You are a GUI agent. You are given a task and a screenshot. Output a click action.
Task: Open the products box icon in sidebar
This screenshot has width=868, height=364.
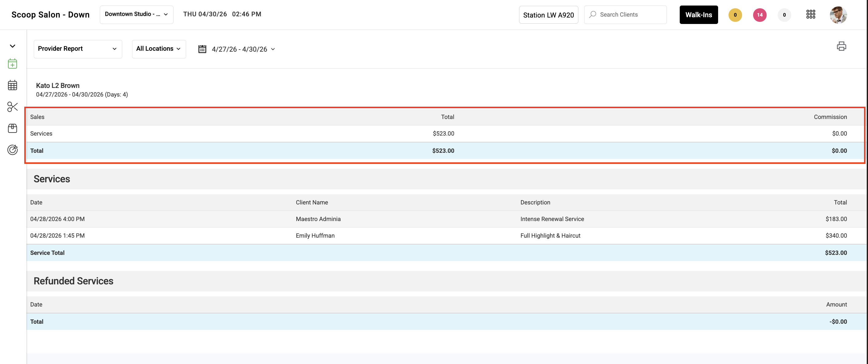tap(13, 128)
